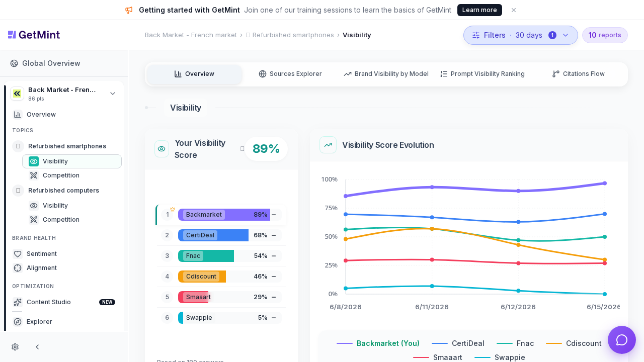Click the Content Studio sparkle icon

point(18,302)
